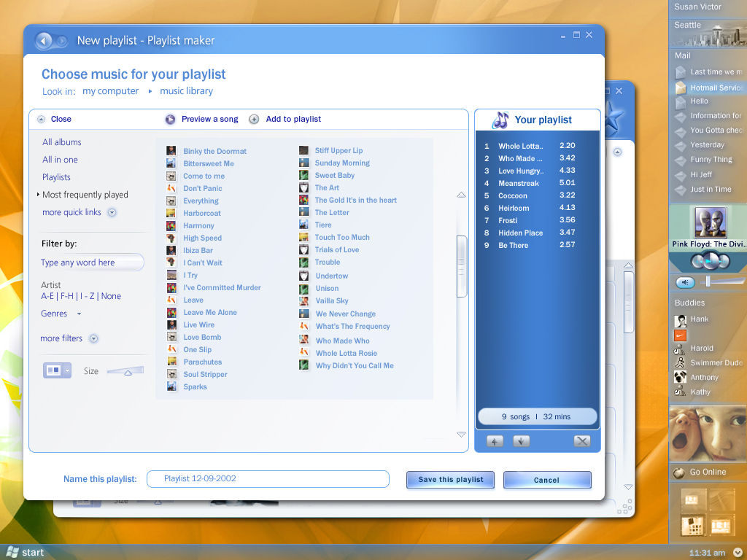Image resolution: width=747 pixels, height=560 pixels.
Task: Expand more filters
Action: coord(94,338)
